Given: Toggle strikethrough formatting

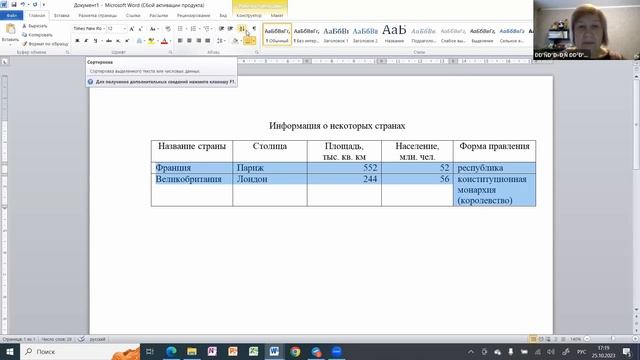Looking at the screenshot, I should click(109, 40).
